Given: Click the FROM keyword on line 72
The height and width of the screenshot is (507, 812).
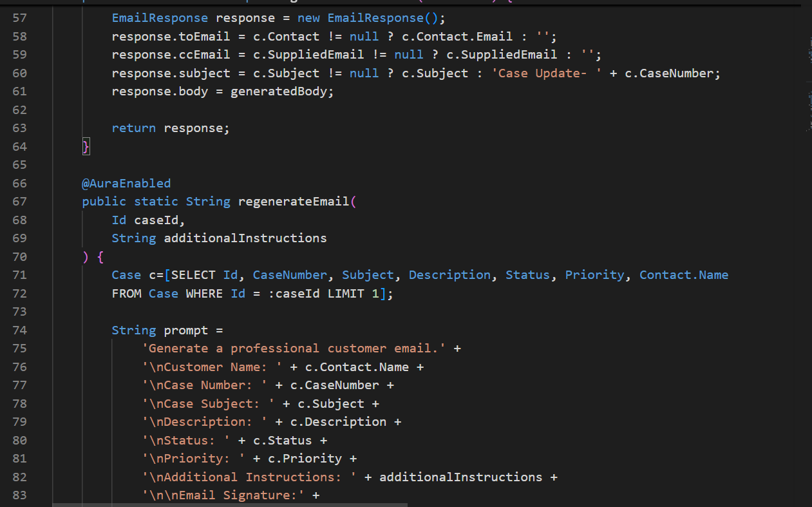Looking at the screenshot, I should (x=126, y=294).
